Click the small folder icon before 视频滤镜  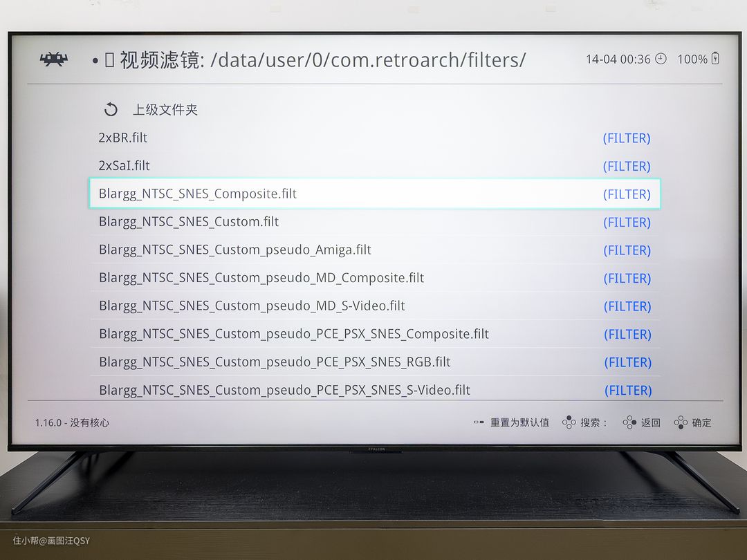point(109,60)
